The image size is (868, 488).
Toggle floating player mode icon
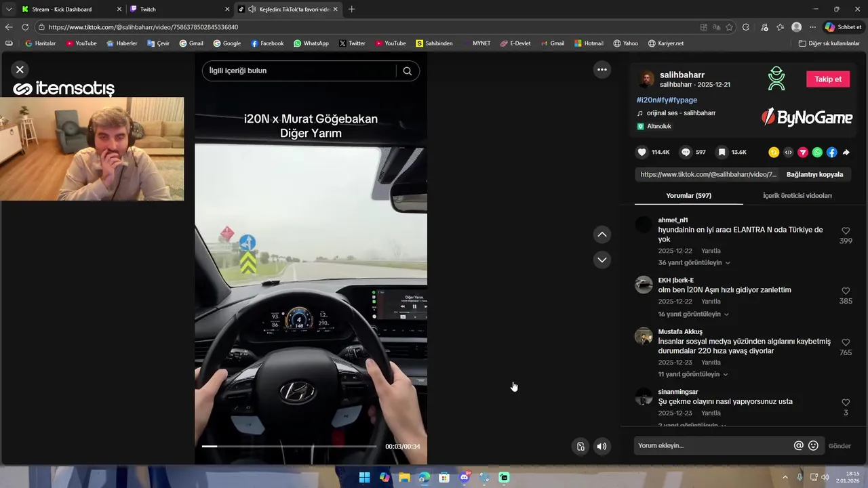[x=580, y=446]
